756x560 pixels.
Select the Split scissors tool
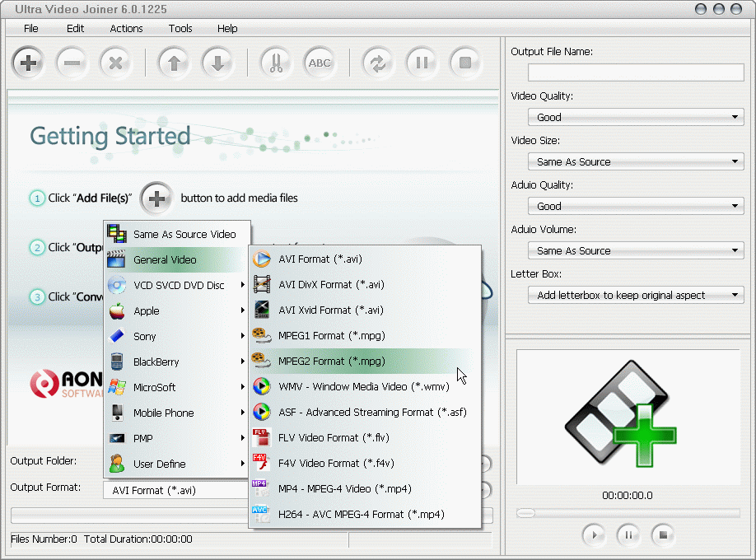coord(275,62)
